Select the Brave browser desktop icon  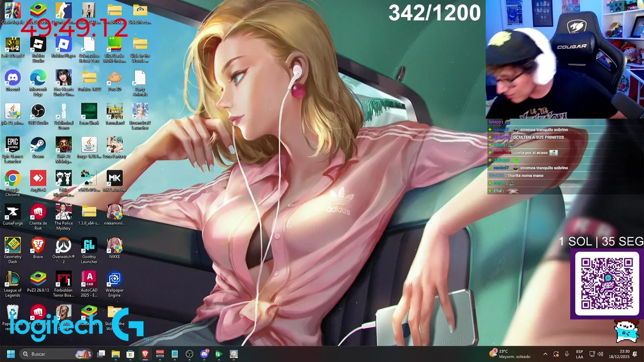point(38,248)
